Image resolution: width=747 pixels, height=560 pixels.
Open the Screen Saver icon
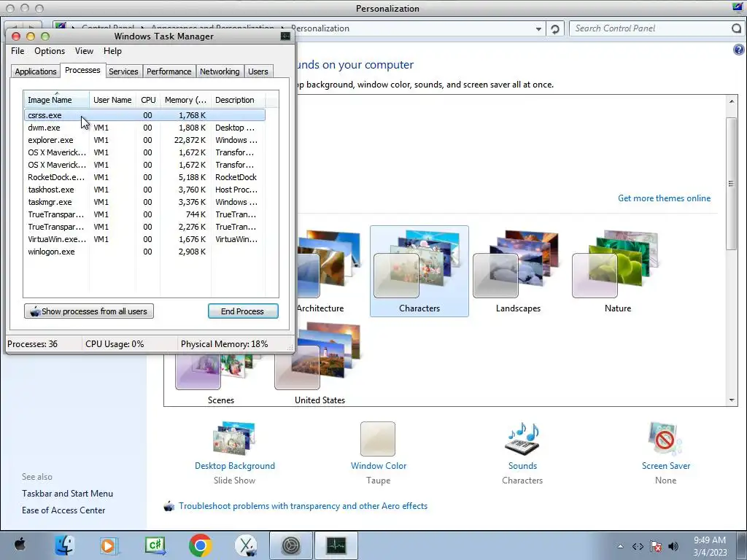(x=665, y=438)
